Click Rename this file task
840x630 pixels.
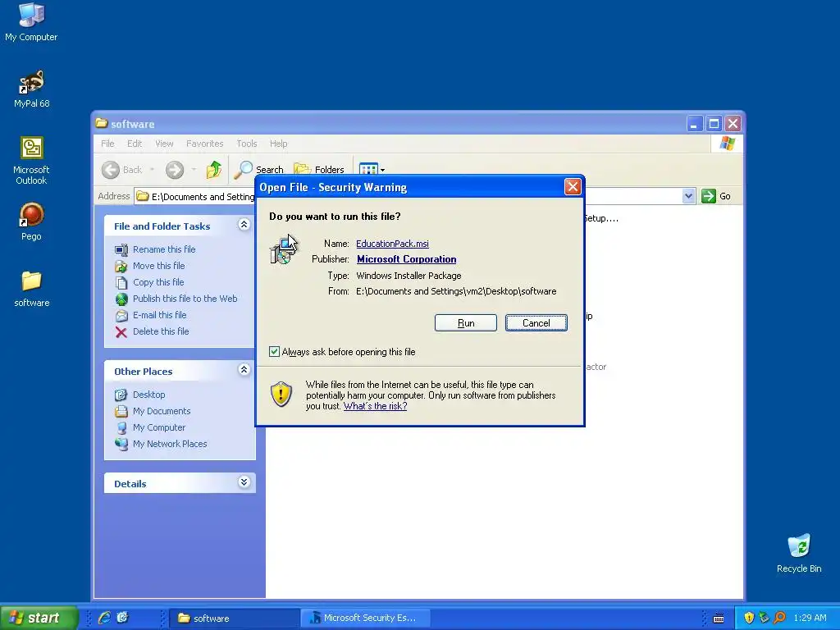164,249
